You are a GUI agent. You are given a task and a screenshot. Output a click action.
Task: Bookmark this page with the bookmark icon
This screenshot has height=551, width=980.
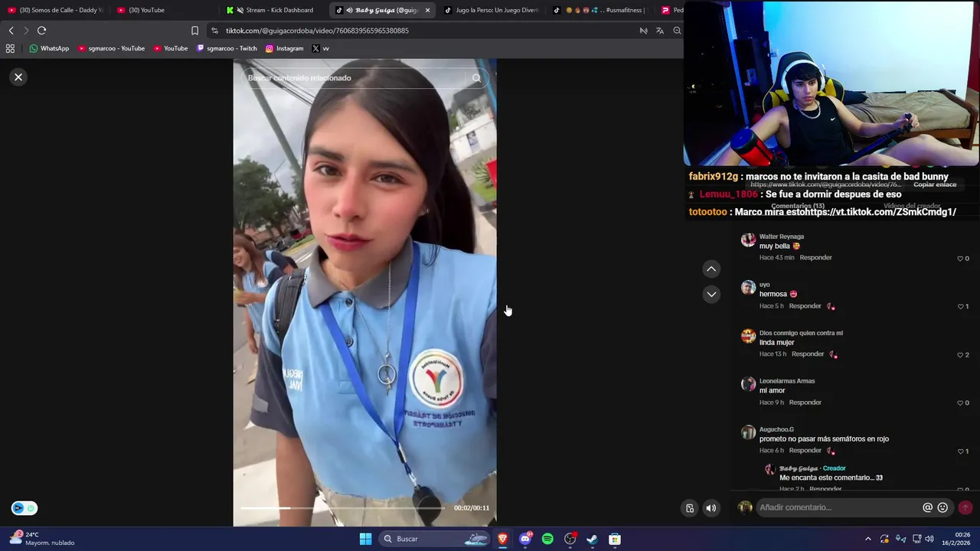coord(194,31)
